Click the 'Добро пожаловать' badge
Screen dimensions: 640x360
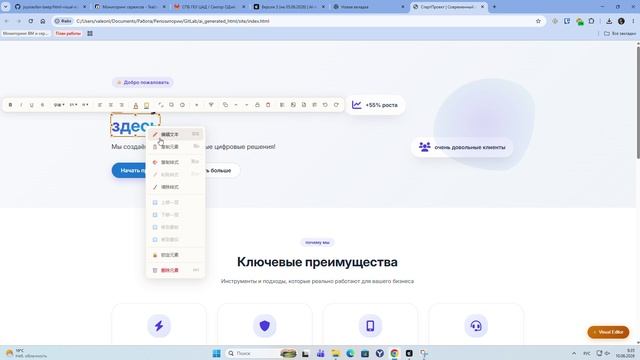(143, 82)
